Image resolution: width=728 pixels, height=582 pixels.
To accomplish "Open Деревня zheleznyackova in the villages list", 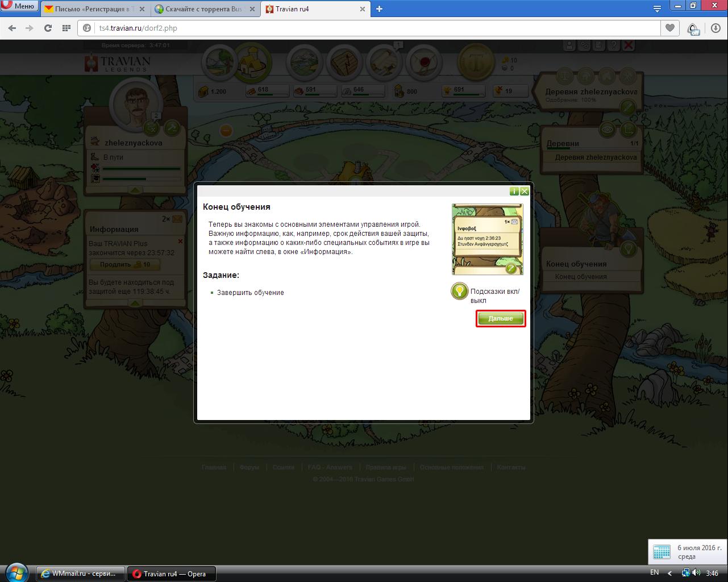I will pyautogui.click(x=596, y=157).
